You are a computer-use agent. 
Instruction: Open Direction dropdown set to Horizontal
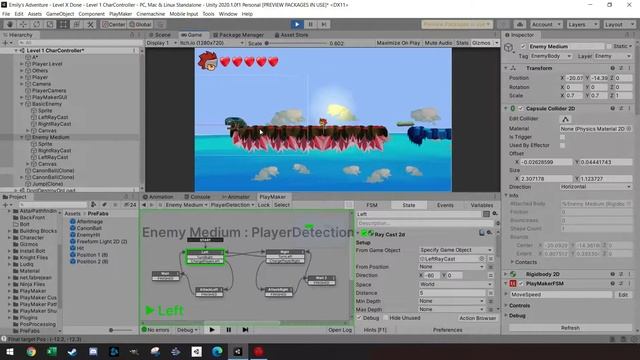(x=596, y=187)
